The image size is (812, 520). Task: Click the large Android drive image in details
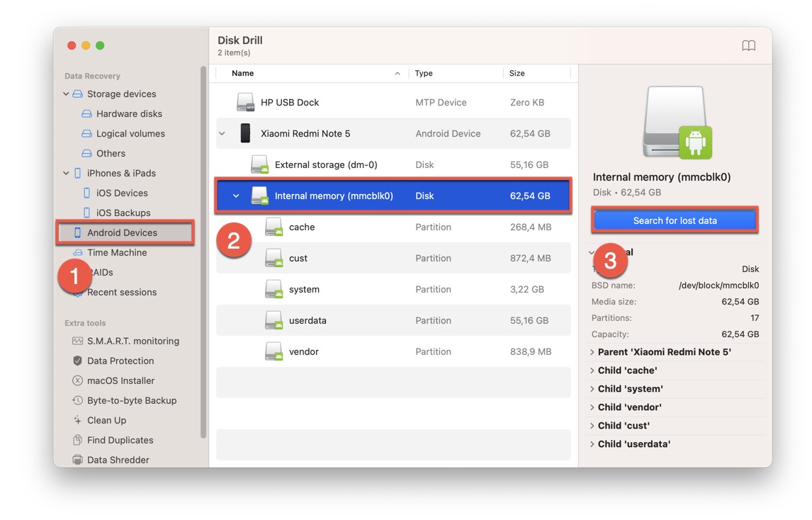pyautogui.click(x=677, y=123)
